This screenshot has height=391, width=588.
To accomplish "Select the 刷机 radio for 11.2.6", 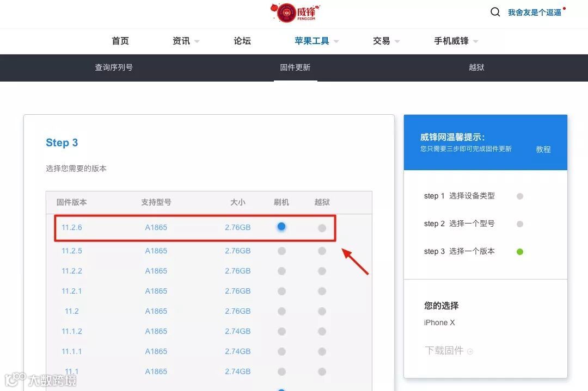I will point(281,227).
